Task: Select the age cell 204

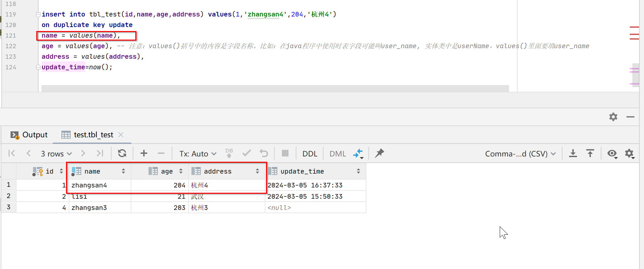Action: pyautogui.click(x=160, y=185)
